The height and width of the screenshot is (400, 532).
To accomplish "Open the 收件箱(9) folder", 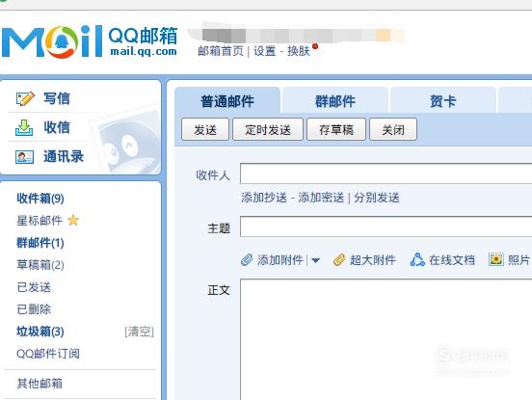I will [x=40, y=199].
